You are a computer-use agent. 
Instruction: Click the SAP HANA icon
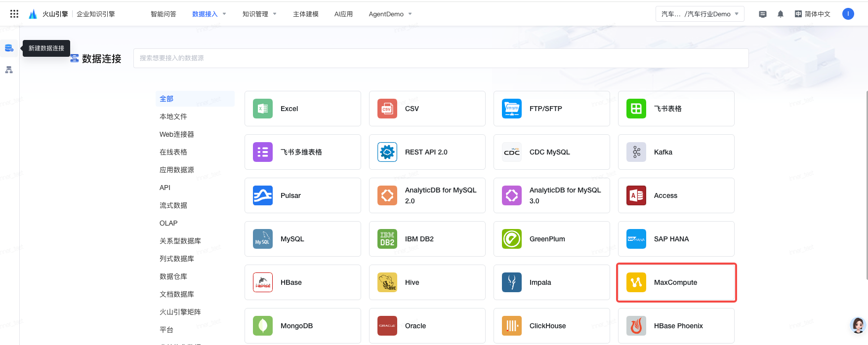click(x=636, y=239)
